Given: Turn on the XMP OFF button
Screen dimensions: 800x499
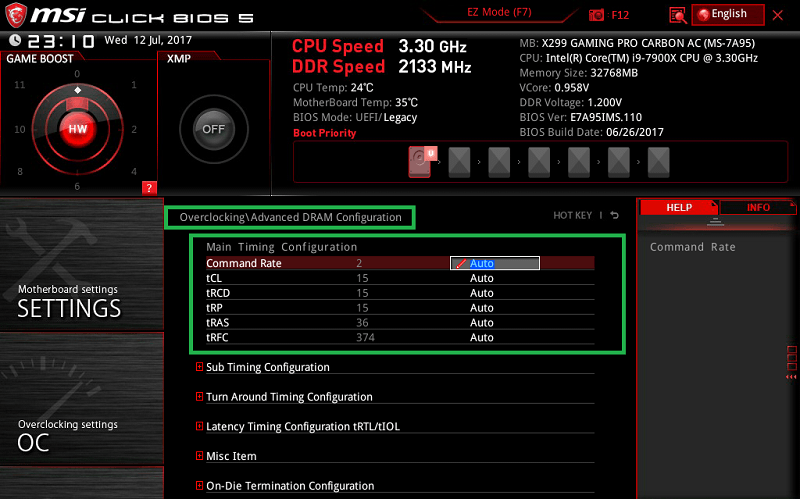Looking at the screenshot, I should click(213, 129).
